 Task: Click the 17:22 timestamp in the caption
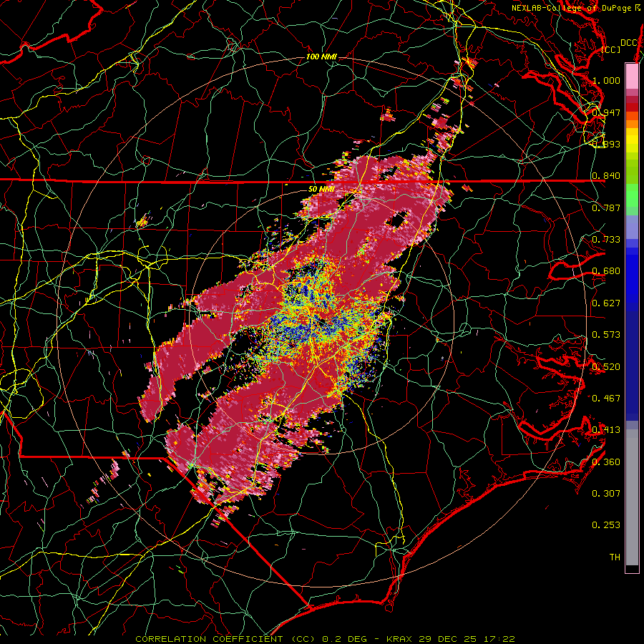coord(499,639)
